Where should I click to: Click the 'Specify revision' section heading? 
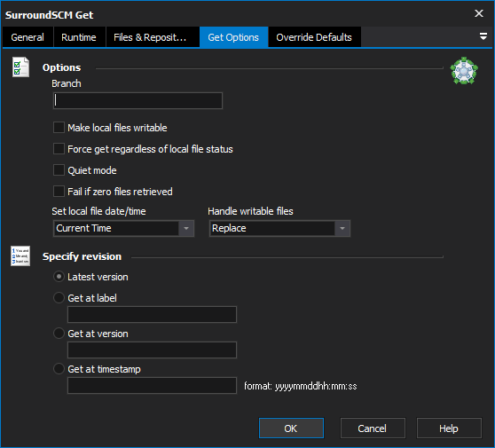[82, 256]
